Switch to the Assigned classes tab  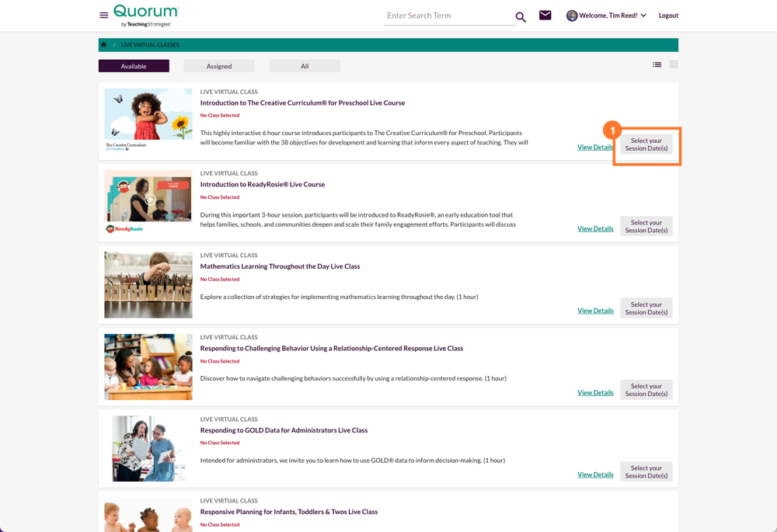coord(218,65)
